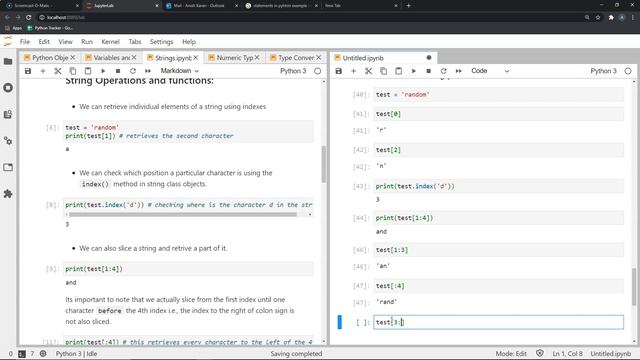Cut selected cell in Strings notebook
The height and width of the screenshot is (360, 640).
click(x=58, y=71)
